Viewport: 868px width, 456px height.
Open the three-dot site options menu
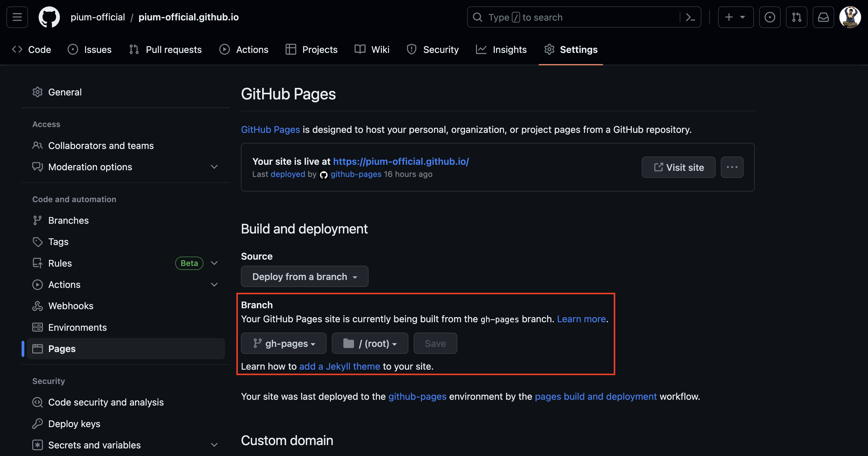click(x=732, y=167)
